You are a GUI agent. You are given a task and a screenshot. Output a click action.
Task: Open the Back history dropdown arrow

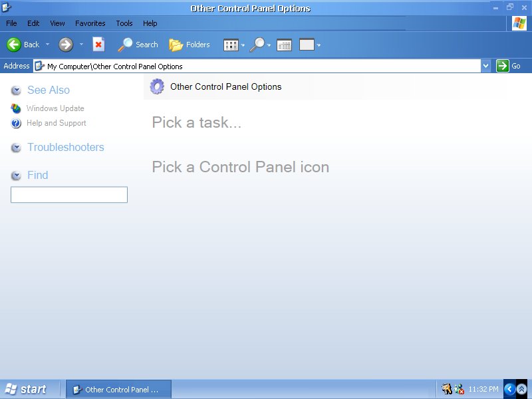coord(48,45)
